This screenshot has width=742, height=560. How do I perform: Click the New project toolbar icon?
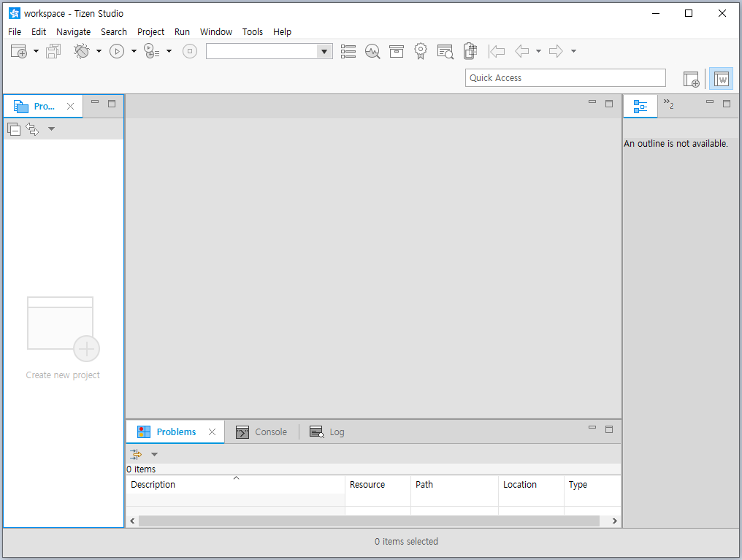point(19,51)
